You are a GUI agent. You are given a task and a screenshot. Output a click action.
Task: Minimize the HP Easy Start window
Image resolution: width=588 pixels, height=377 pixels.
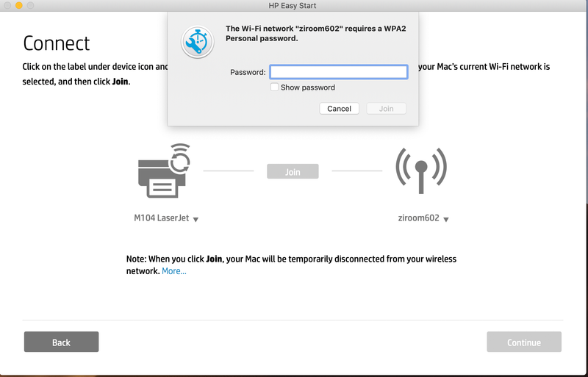point(19,5)
